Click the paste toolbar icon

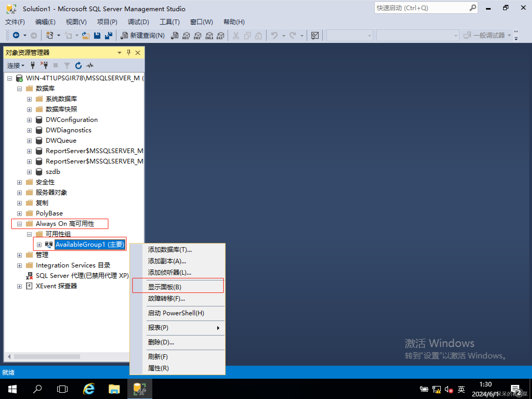tap(258, 35)
